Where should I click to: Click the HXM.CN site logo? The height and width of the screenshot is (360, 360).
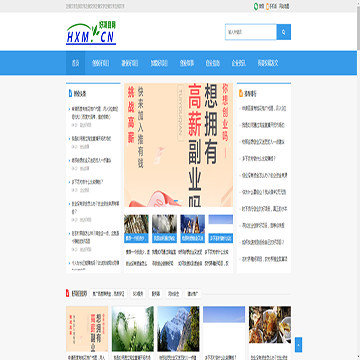click(91, 33)
